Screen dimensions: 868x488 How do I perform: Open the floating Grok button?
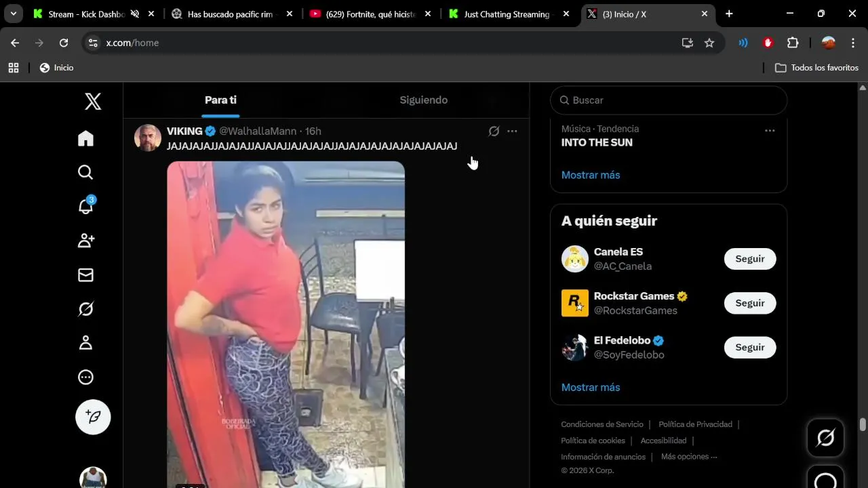825,438
